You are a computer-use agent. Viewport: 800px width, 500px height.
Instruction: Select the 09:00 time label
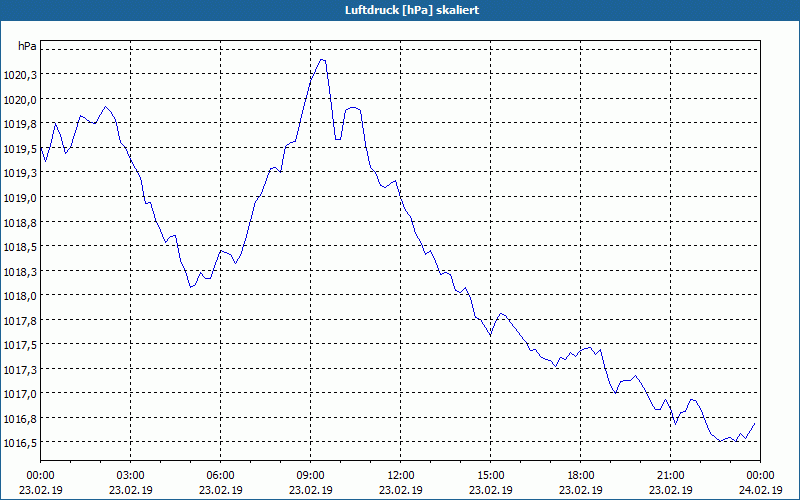(310, 476)
